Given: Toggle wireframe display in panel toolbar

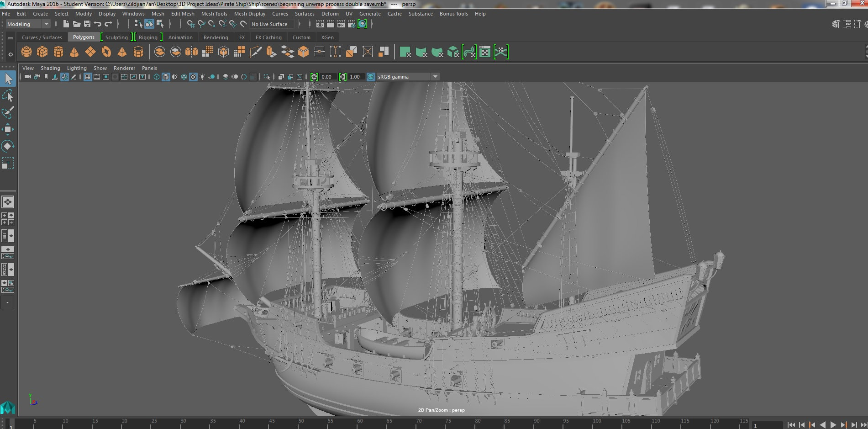Looking at the screenshot, I should tap(157, 77).
